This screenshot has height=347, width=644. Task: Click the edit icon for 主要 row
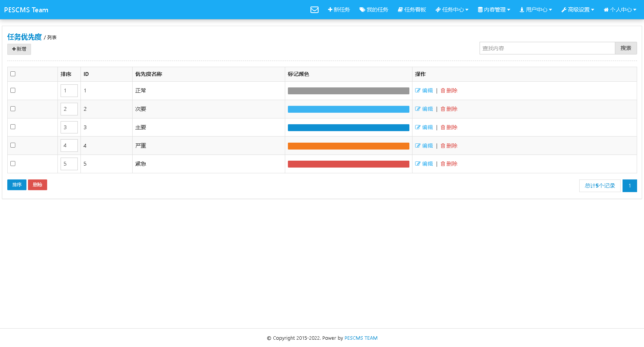click(417, 127)
